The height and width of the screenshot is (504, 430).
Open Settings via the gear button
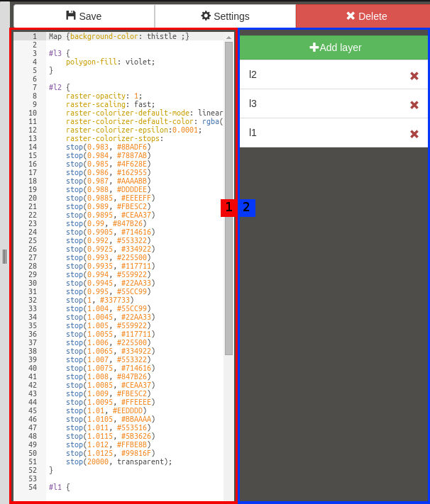225,16
